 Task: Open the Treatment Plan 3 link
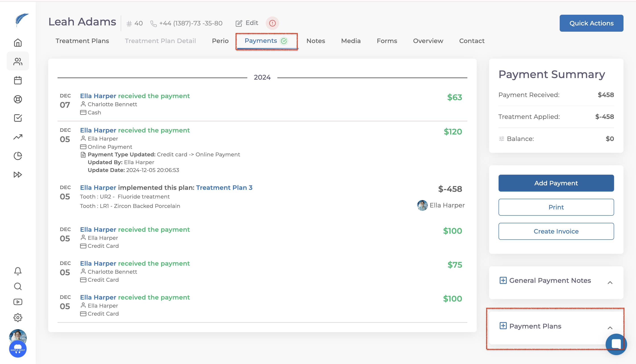(224, 188)
